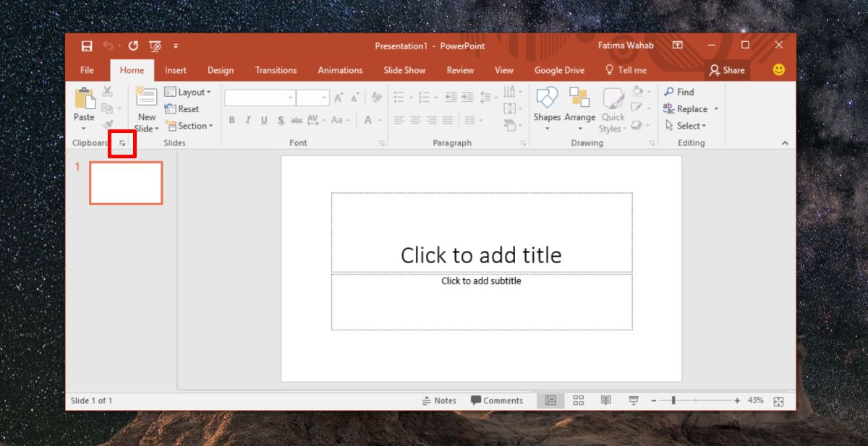Toggle Normal view button in status bar
Viewport: 868px width, 446px height.
click(550, 400)
